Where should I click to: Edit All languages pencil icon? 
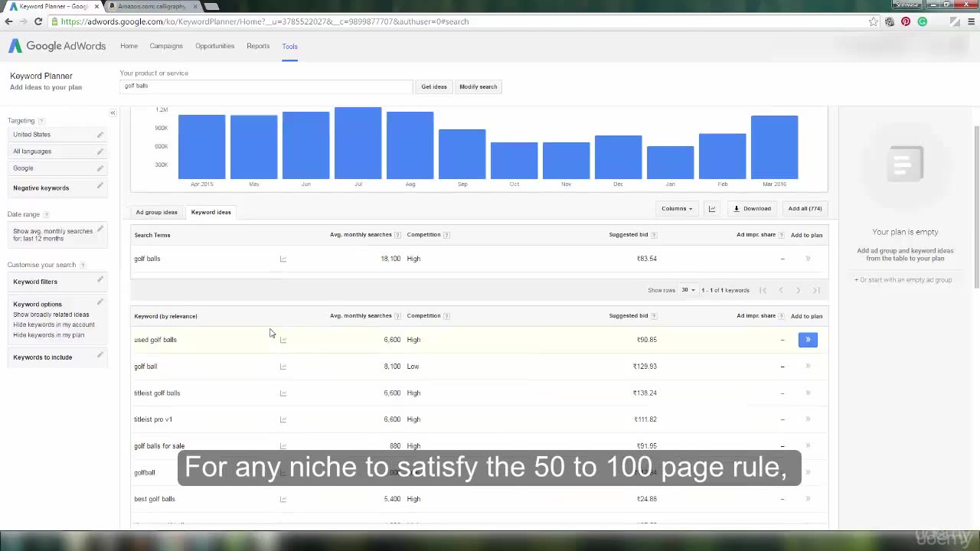point(100,152)
